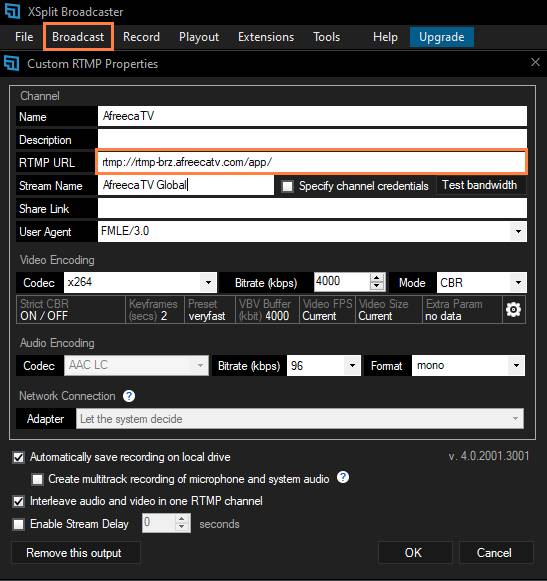Viewport: 547px width, 581px height.
Task: Expand the User Agent dropdown
Action: [x=518, y=232]
